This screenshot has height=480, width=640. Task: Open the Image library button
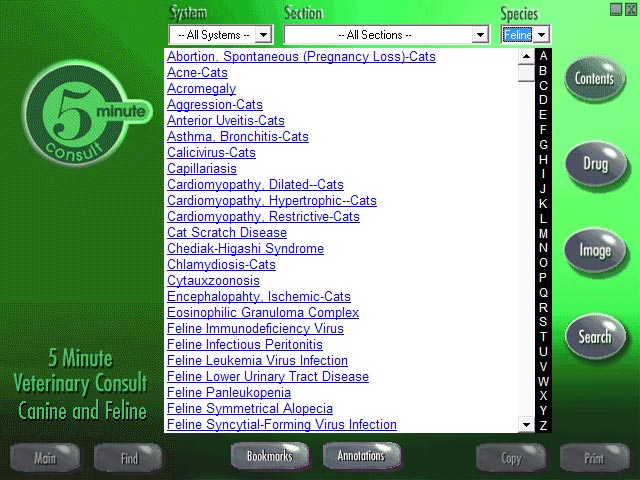595,250
